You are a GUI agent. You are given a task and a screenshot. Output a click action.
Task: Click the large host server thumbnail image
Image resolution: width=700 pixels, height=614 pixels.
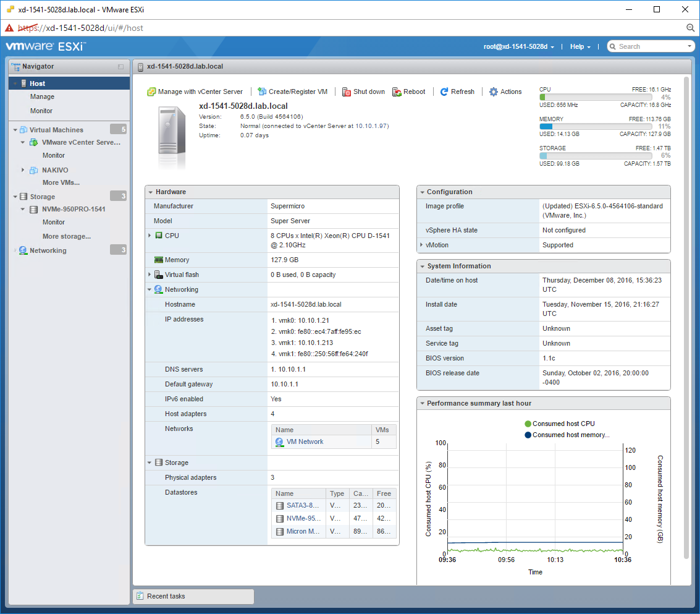(171, 137)
